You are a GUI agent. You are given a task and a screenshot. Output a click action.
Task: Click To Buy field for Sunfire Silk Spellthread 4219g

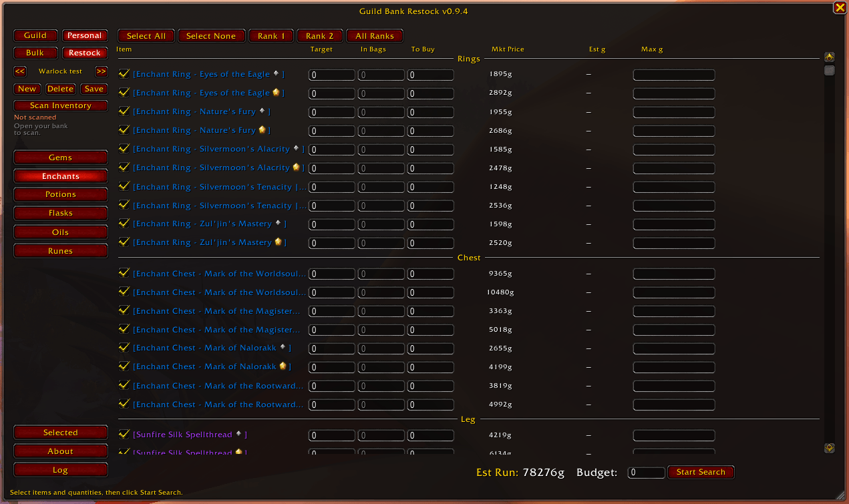pyautogui.click(x=430, y=435)
